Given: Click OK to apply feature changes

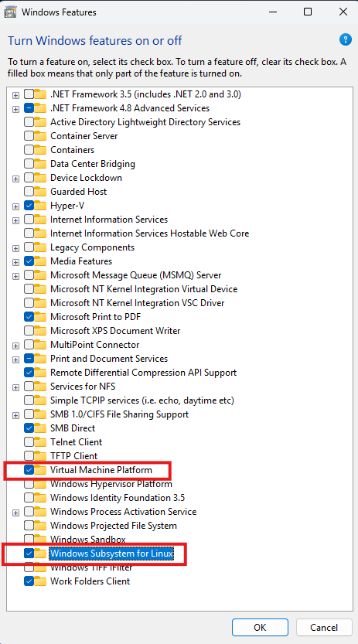Looking at the screenshot, I should click(x=260, y=628).
